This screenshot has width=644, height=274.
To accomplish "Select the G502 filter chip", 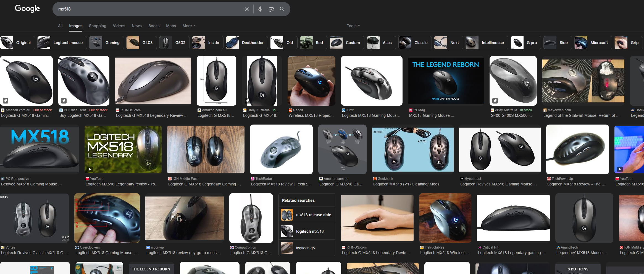I will click(174, 43).
